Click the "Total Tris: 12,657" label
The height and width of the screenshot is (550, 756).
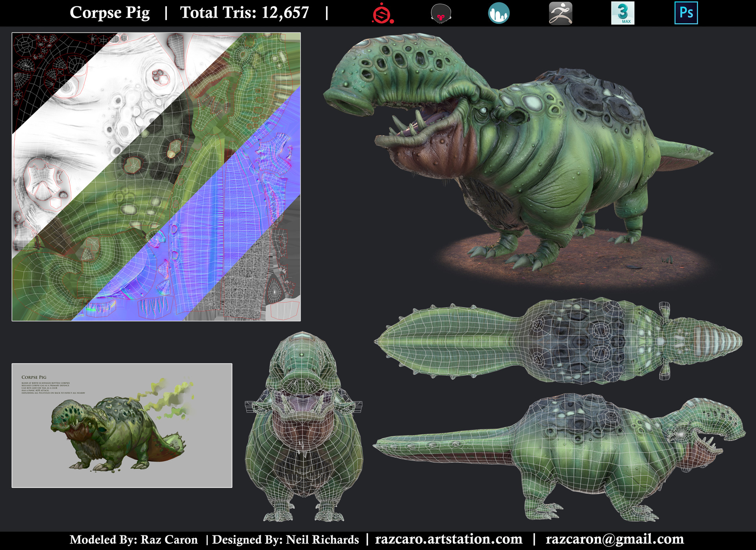tap(244, 13)
